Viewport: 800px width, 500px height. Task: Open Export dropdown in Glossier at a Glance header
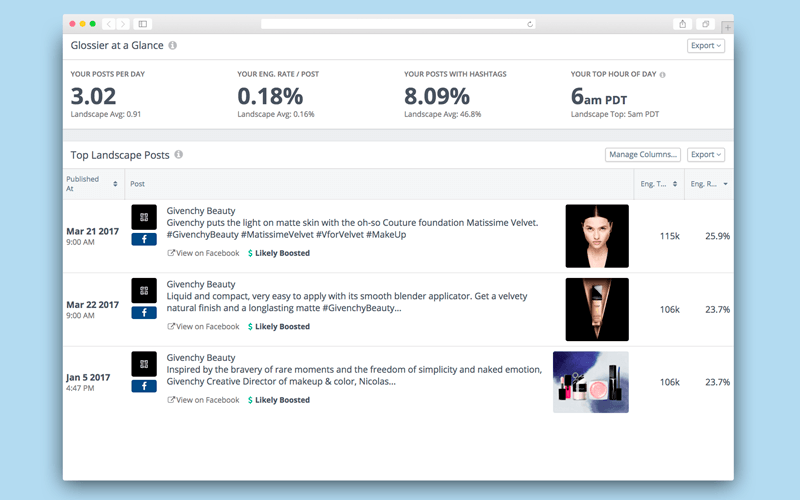pos(706,45)
